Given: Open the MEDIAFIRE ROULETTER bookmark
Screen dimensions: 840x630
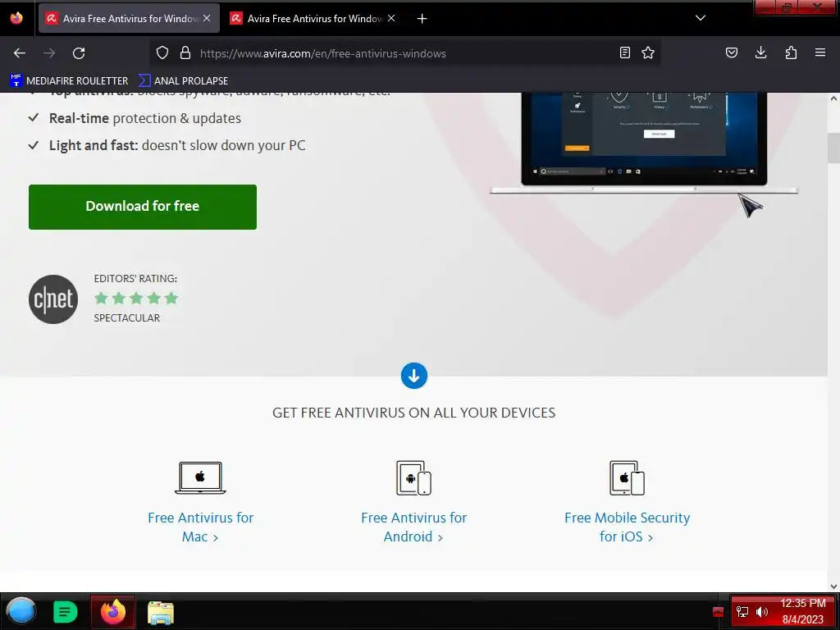Looking at the screenshot, I should click(x=69, y=81).
